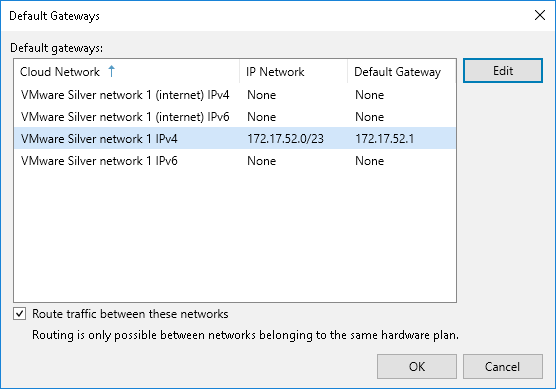Click IP Network None for Silver network 1 IPv6

tap(262, 161)
